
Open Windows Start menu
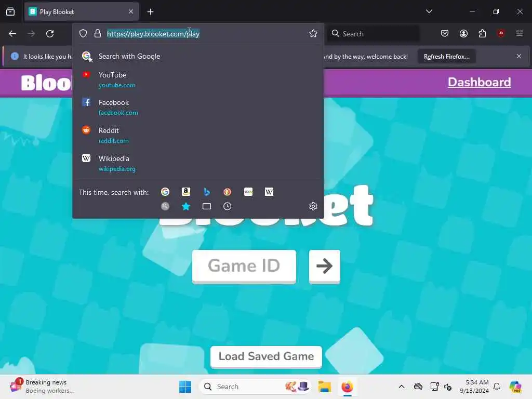pos(185,387)
